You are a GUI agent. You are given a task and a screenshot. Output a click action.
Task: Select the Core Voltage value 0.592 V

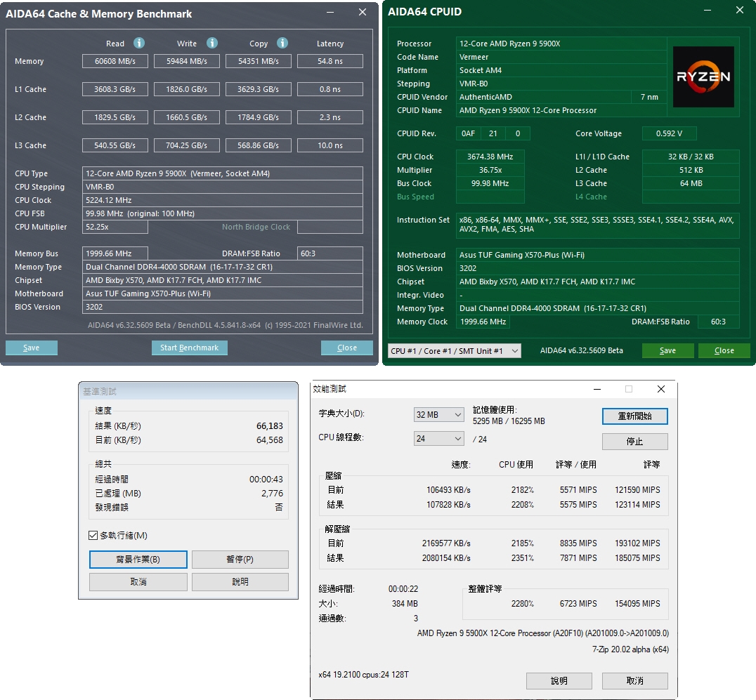(x=669, y=133)
